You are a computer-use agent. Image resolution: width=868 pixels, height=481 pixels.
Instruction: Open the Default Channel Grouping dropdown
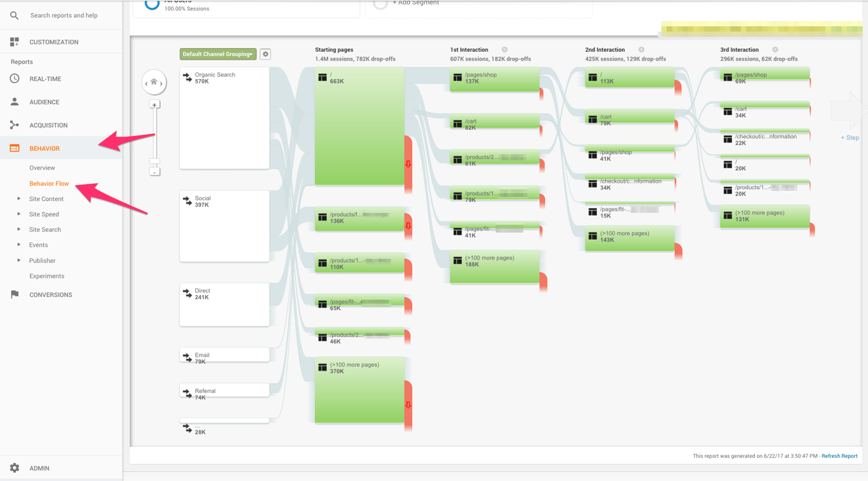coord(218,54)
